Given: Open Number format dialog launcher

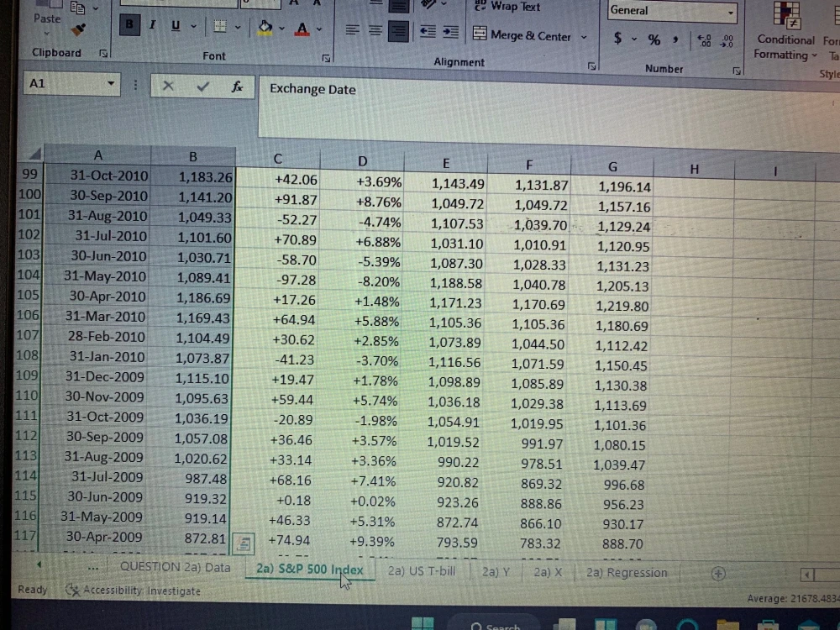Looking at the screenshot, I should coord(737,71).
